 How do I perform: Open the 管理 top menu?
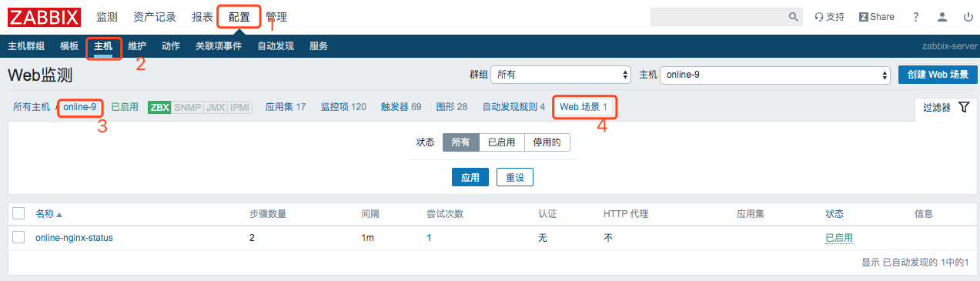pyautogui.click(x=276, y=17)
